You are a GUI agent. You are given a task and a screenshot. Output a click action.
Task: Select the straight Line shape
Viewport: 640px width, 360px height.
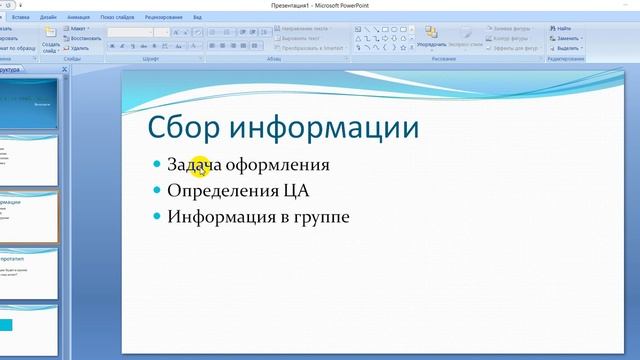367,29
